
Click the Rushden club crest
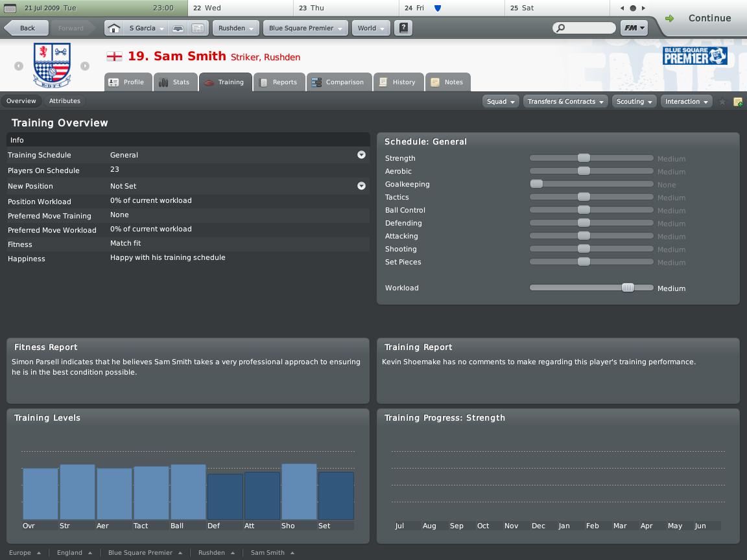(52, 65)
